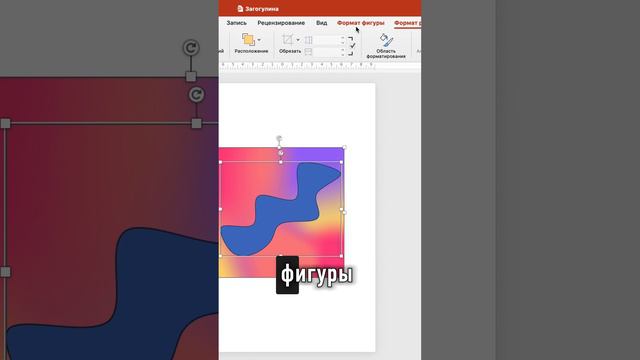Click the Загогулина document title

pos(262,9)
